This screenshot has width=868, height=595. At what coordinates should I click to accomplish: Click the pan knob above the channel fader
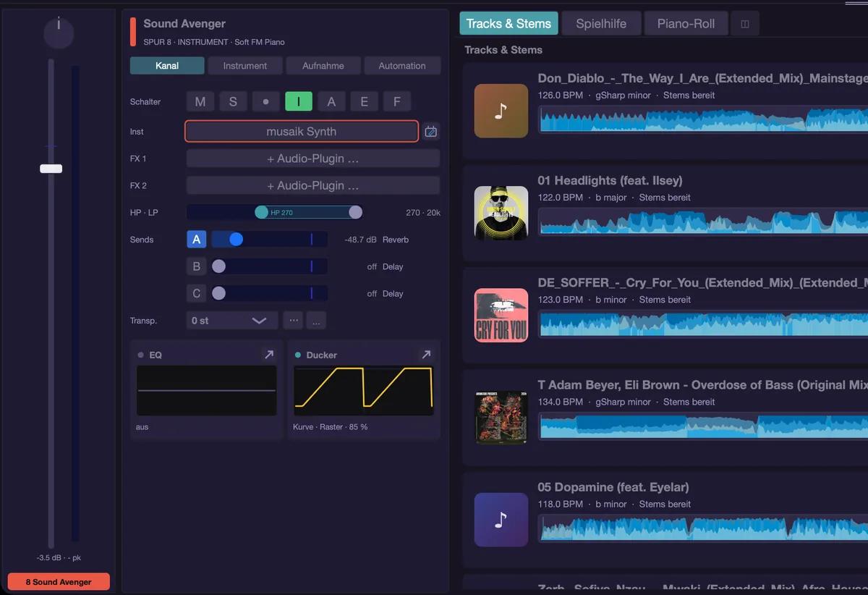pyautogui.click(x=59, y=33)
